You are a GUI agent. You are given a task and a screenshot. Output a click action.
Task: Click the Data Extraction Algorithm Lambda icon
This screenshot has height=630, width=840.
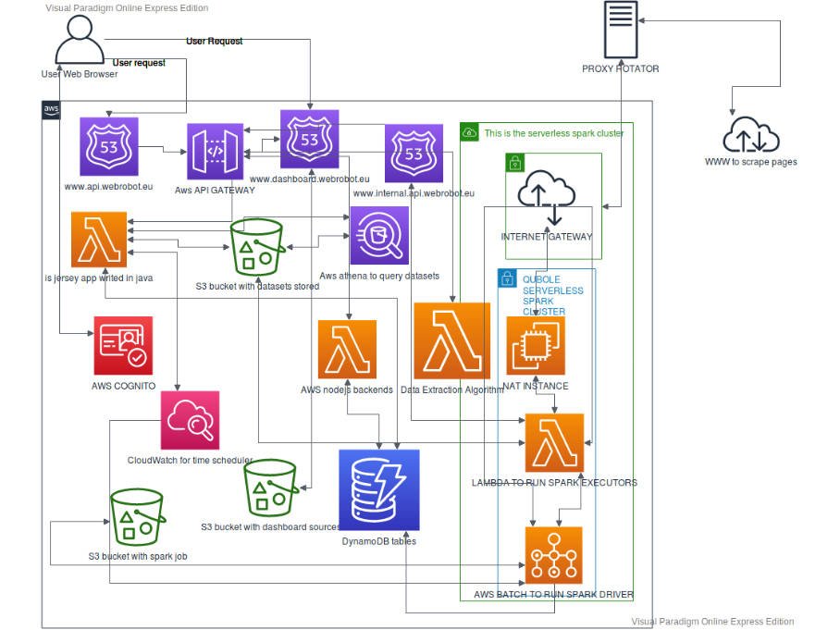click(451, 342)
